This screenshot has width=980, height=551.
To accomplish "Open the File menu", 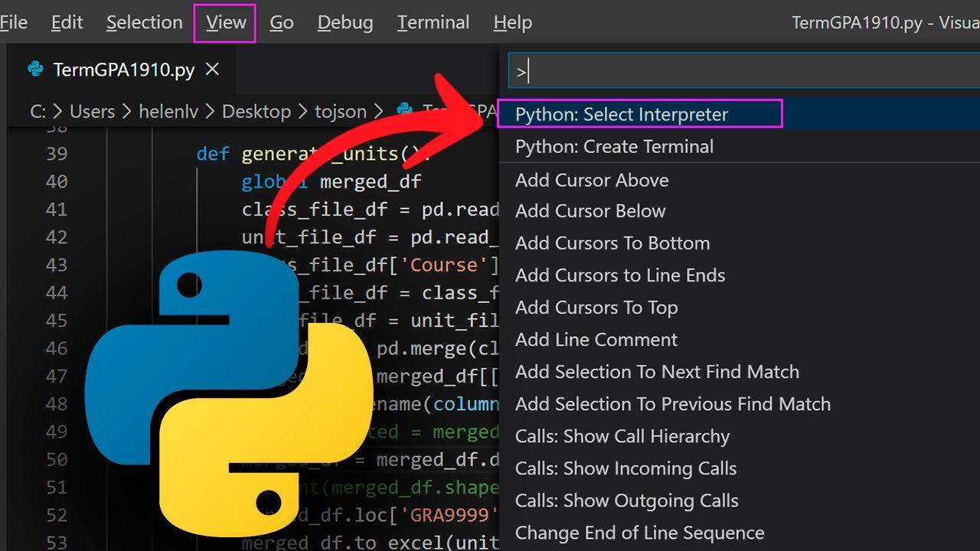I will 13,23.
